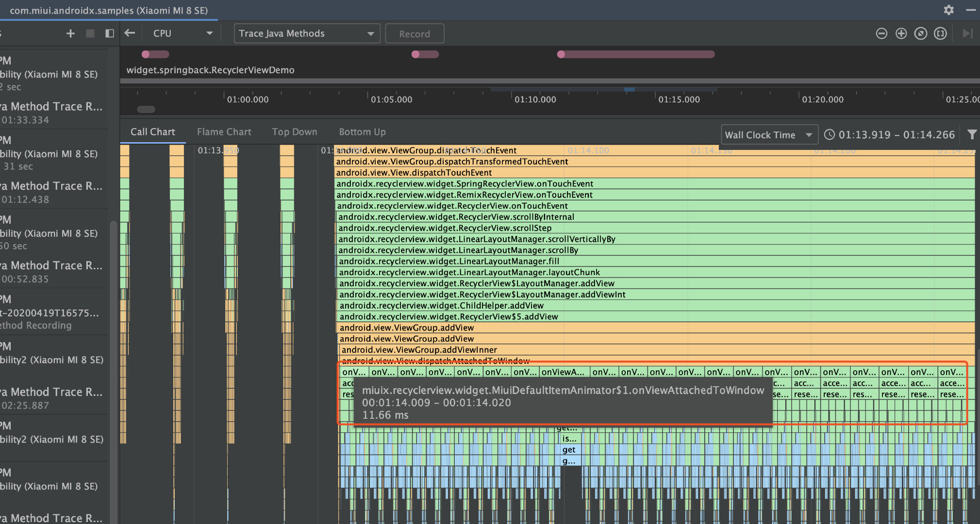Switch to Top Down tab

click(294, 132)
